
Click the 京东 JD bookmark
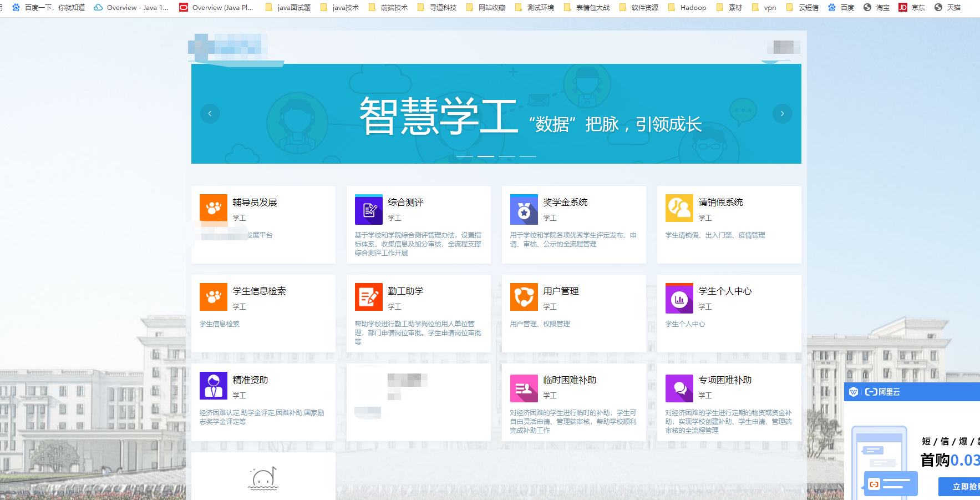click(x=912, y=7)
